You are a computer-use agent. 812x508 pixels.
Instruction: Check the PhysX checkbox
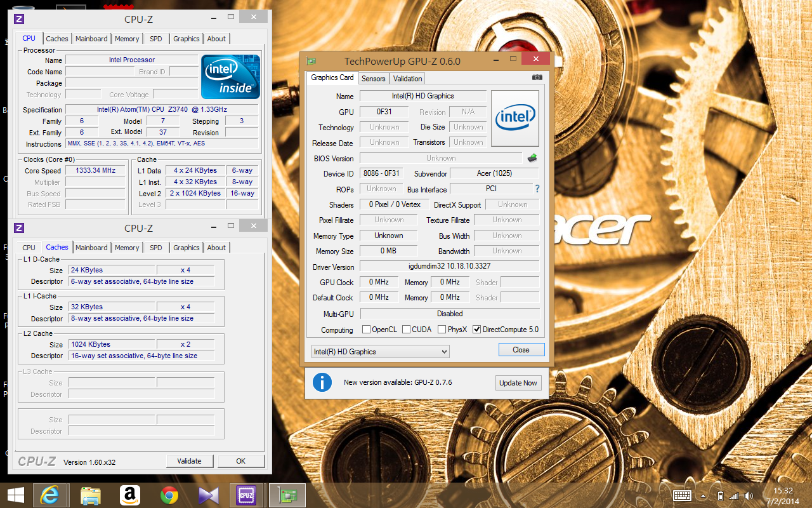[x=442, y=330]
